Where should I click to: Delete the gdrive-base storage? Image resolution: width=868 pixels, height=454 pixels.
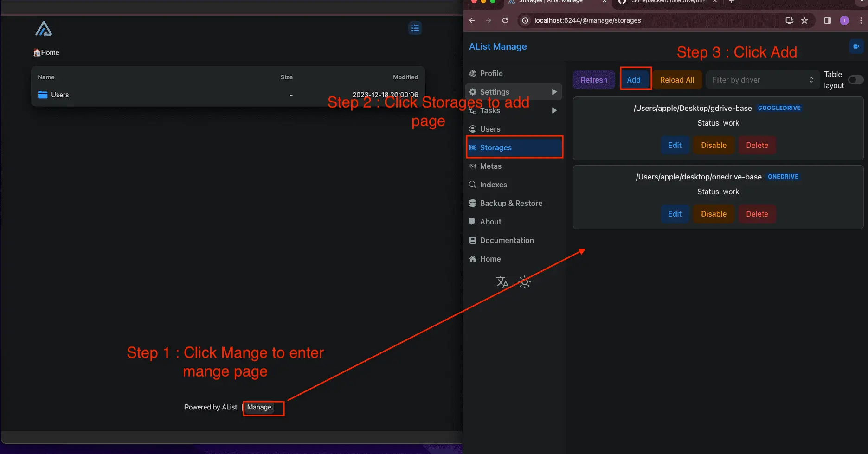tap(757, 145)
